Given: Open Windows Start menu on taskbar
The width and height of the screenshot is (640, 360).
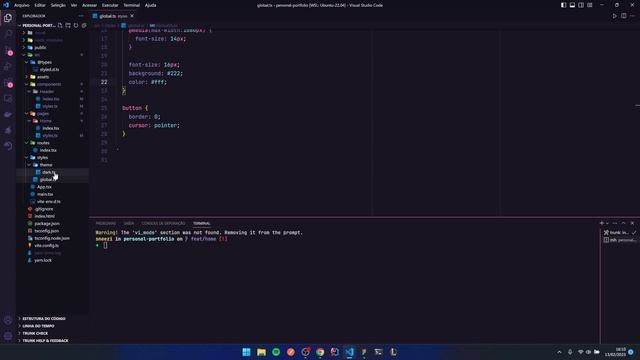Looking at the screenshot, I should coord(246,352).
